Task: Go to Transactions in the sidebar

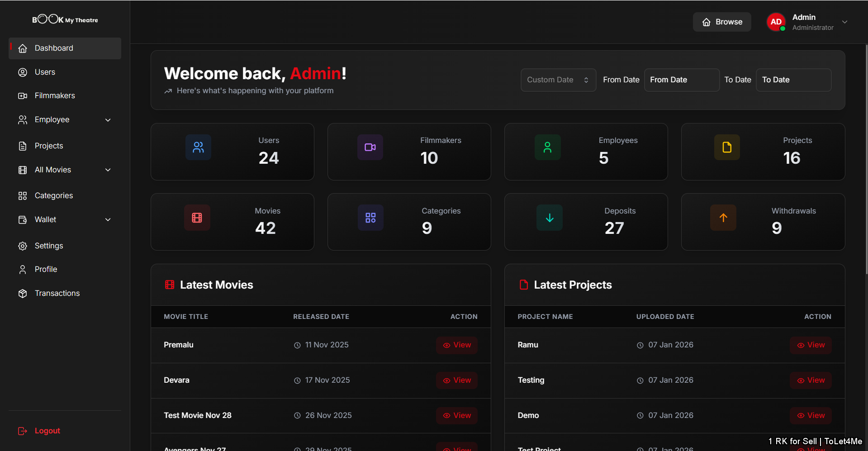Action: pyautogui.click(x=57, y=293)
